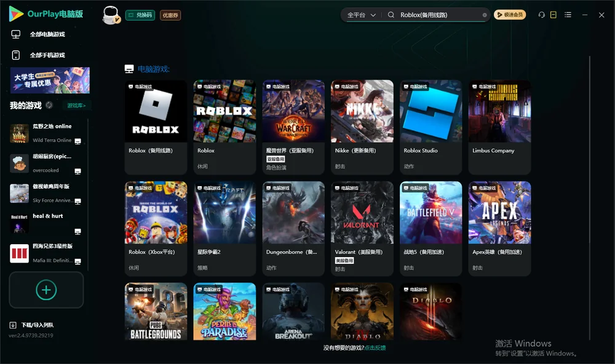Open the user avatar profile icon
Viewport: 615px width, 364px height.
coord(111,15)
